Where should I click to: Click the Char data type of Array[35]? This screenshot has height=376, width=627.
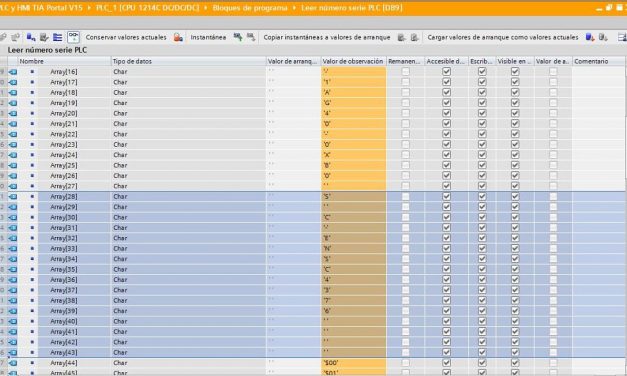(120, 269)
